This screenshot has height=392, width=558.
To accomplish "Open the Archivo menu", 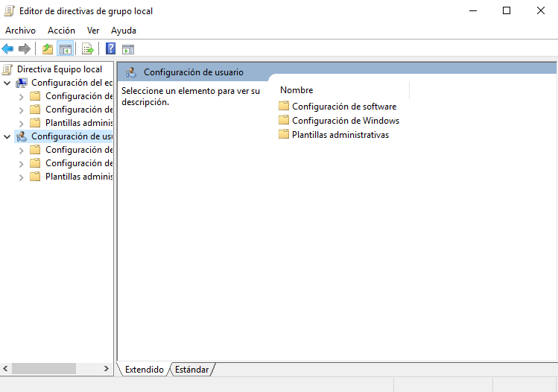I will [20, 31].
